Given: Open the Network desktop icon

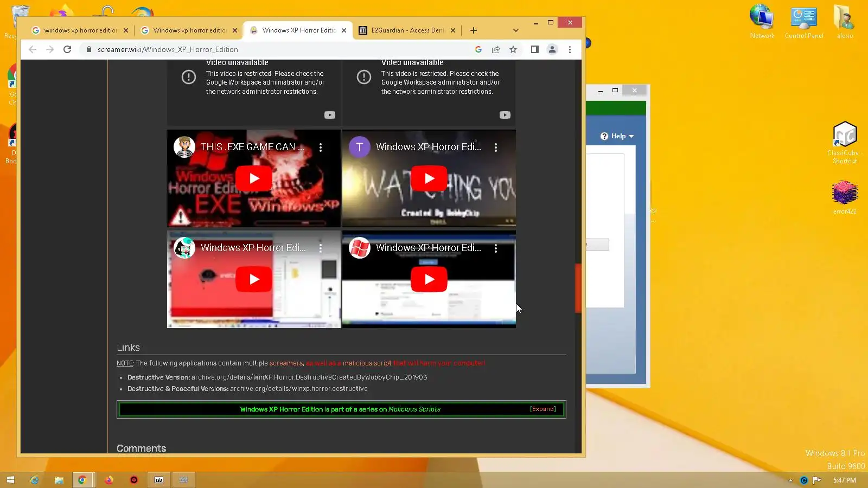Looking at the screenshot, I should click(x=762, y=22).
